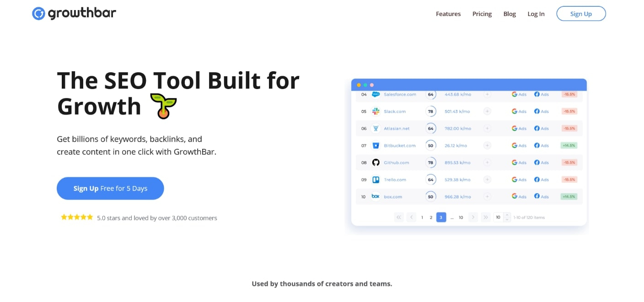Click the Atlassian.net site icon
Viewport: 644px width, 302px height.
pyautogui.click(x=376, y=128)
